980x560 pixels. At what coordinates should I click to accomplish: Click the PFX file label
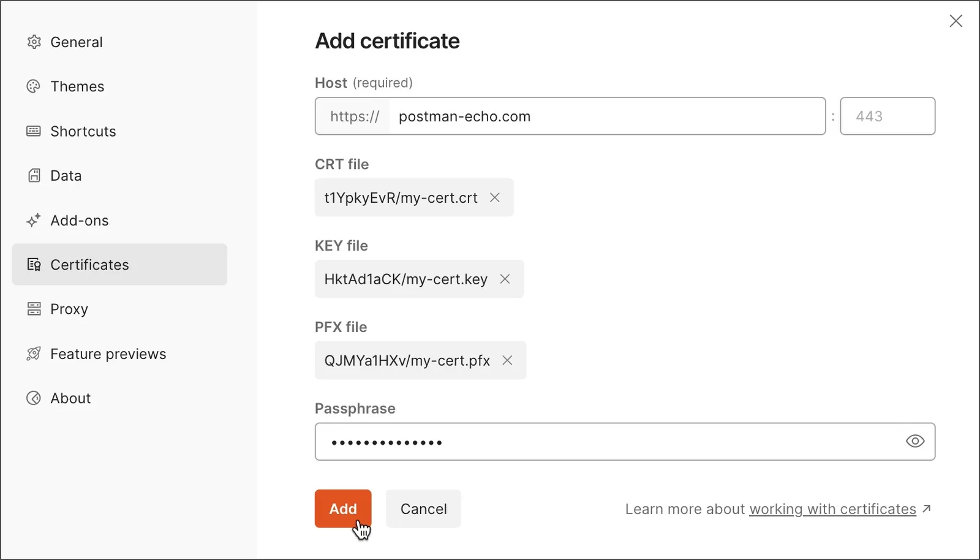point(341,327)
